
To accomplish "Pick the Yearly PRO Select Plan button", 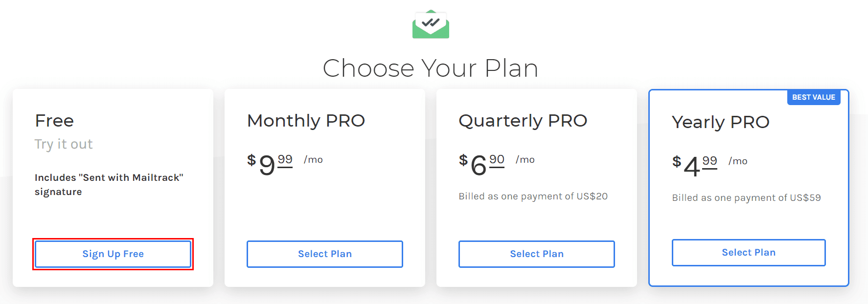I will (749, 253).
